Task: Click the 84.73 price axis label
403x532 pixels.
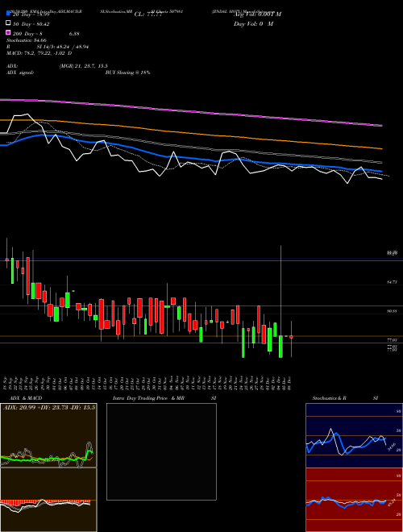Action: tap(392, 282)
